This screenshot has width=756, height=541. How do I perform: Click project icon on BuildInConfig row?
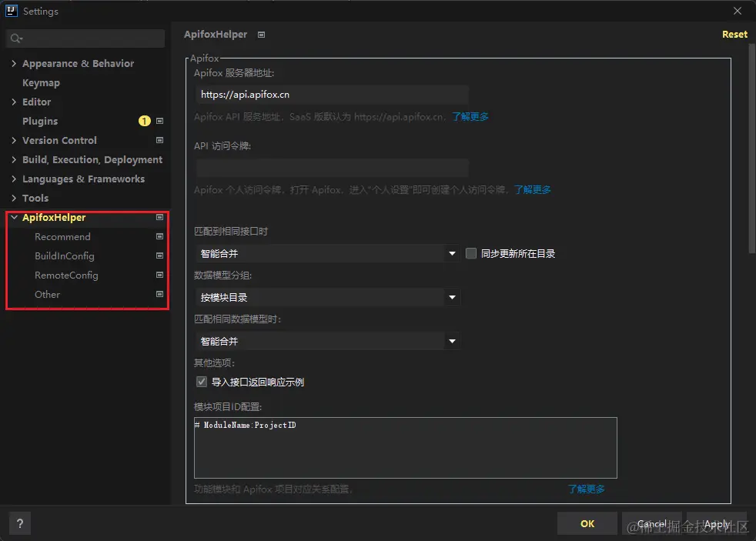159,255
